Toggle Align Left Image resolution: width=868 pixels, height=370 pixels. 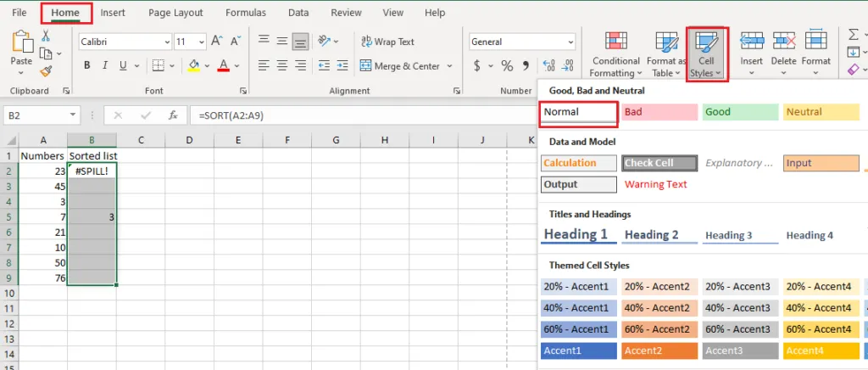tap(264, 65)
